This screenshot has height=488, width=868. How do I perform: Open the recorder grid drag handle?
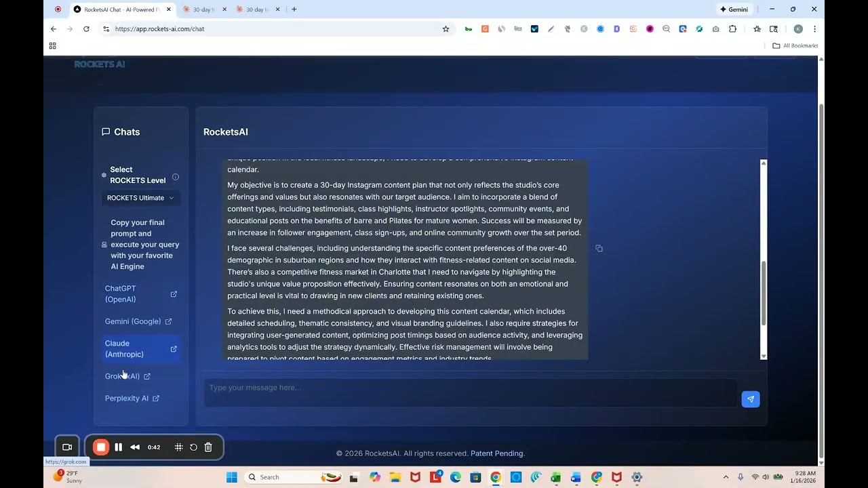coord(179,447)
